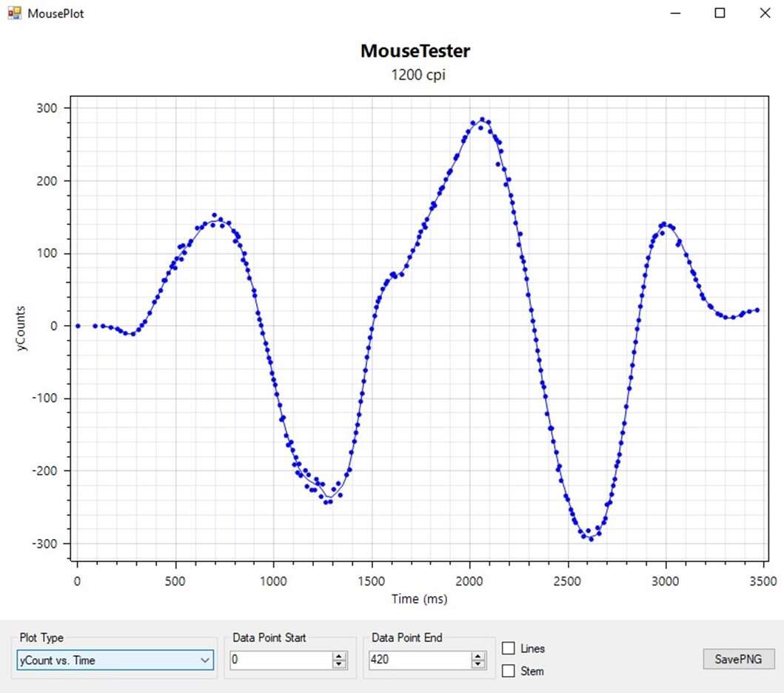
Task: Click the MousePlot app icon in title bar
Action: (14, 13)
